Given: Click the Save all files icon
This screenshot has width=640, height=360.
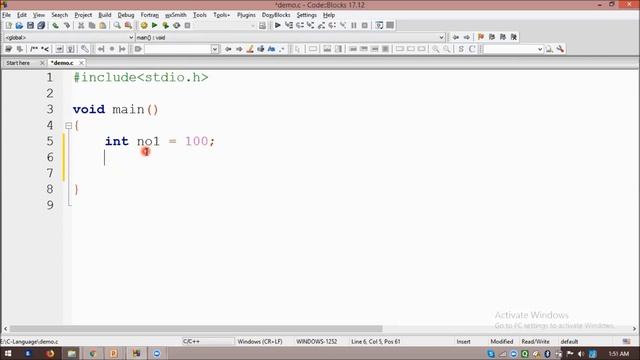Looking at the screenshot, I should point(41,25).
